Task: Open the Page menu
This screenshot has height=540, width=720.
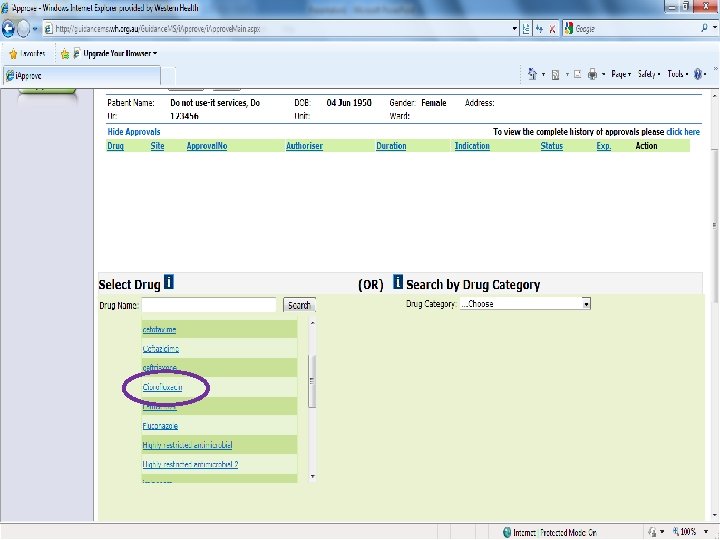Action: pos(621,74)
